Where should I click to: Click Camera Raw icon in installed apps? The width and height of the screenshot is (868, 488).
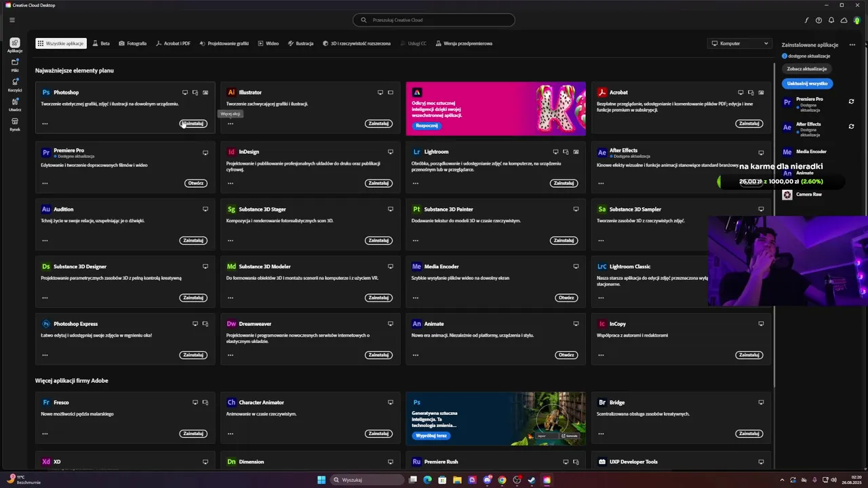coord(787,195)
